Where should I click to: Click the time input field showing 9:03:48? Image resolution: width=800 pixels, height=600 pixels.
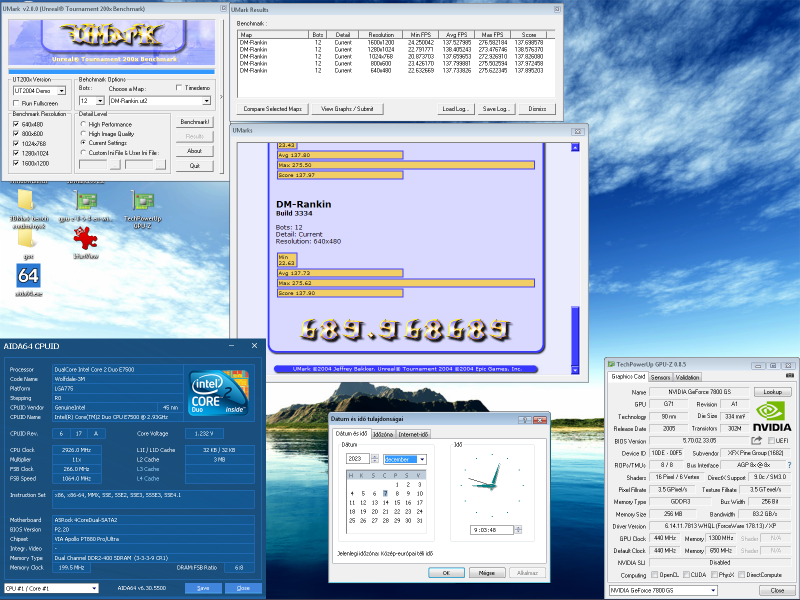pos(492,530)
